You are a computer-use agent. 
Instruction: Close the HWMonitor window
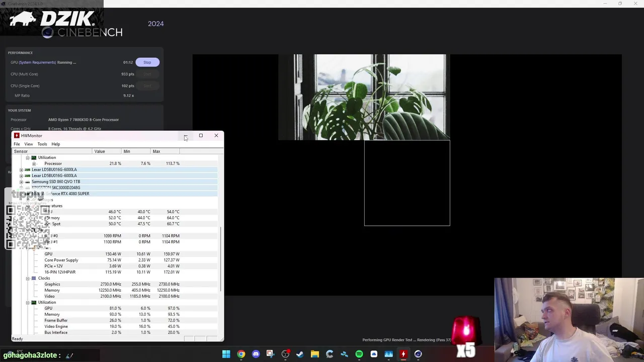216,135
